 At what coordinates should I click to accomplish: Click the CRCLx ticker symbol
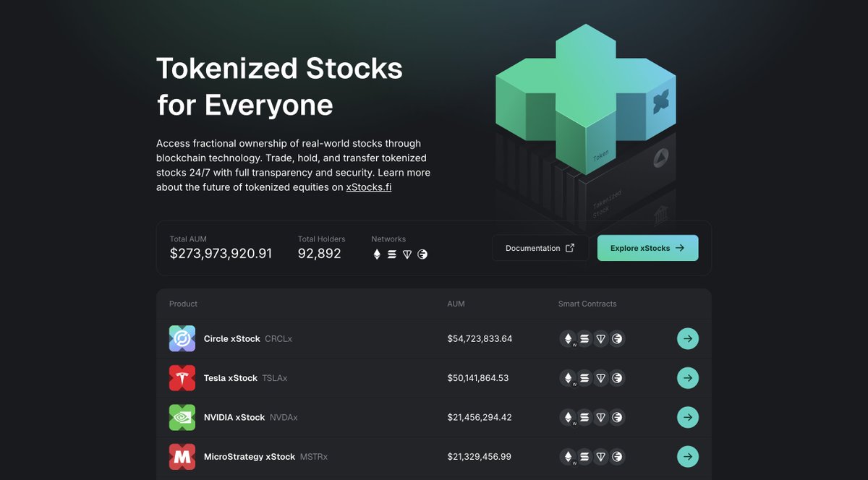(278, 338)
